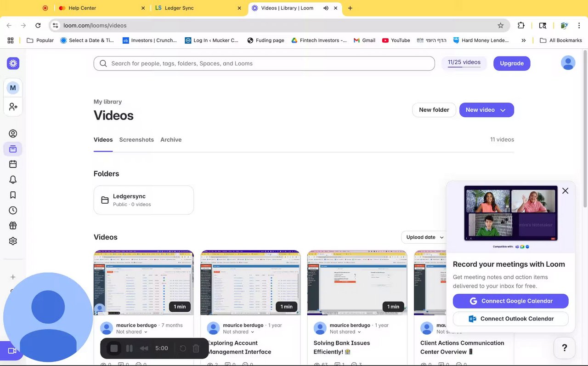The width and height of the screenshot is (588, 366).
Task: Open the Settings gear icon in sidebar
Action: coord(13,241)
